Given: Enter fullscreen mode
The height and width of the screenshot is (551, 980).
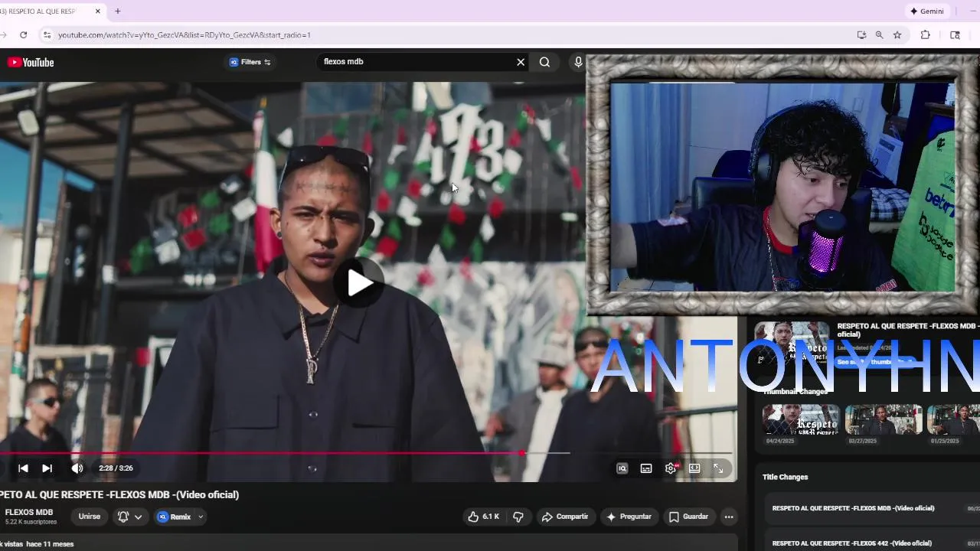Looking at the screenshot, I should click(x=718, y=468).
